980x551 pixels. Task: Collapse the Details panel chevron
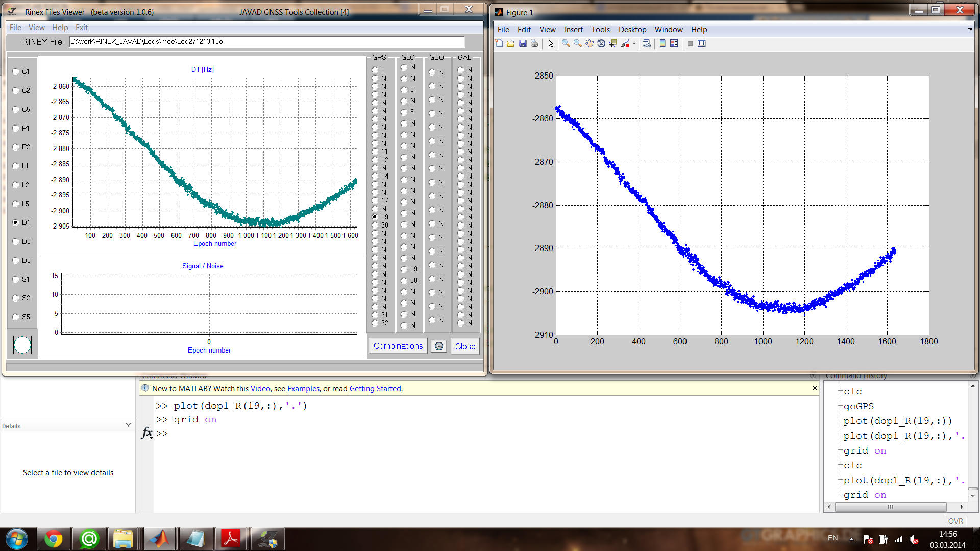(x=128, y=425)
